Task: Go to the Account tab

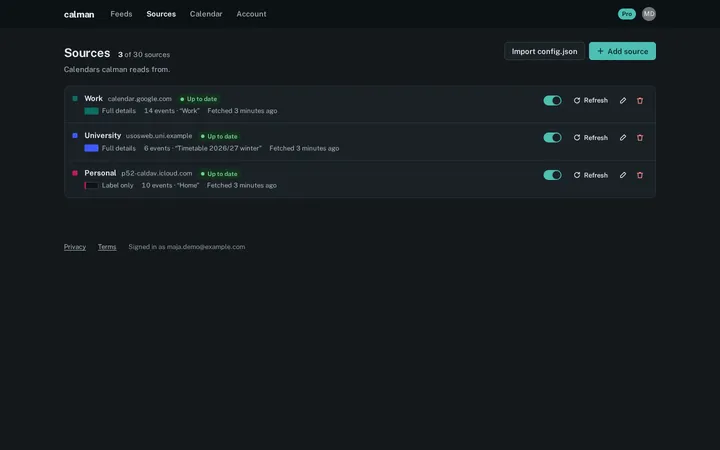Action: click(251, 14)
